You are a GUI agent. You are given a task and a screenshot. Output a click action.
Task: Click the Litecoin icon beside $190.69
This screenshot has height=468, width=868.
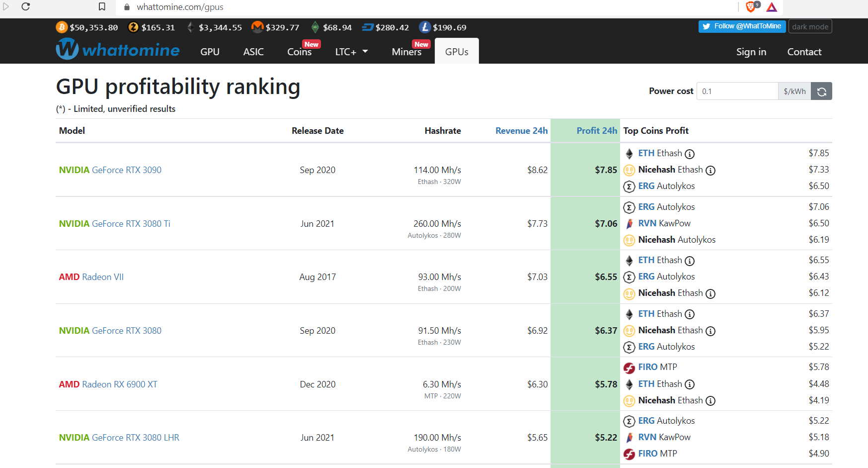(x=425, y=27)
